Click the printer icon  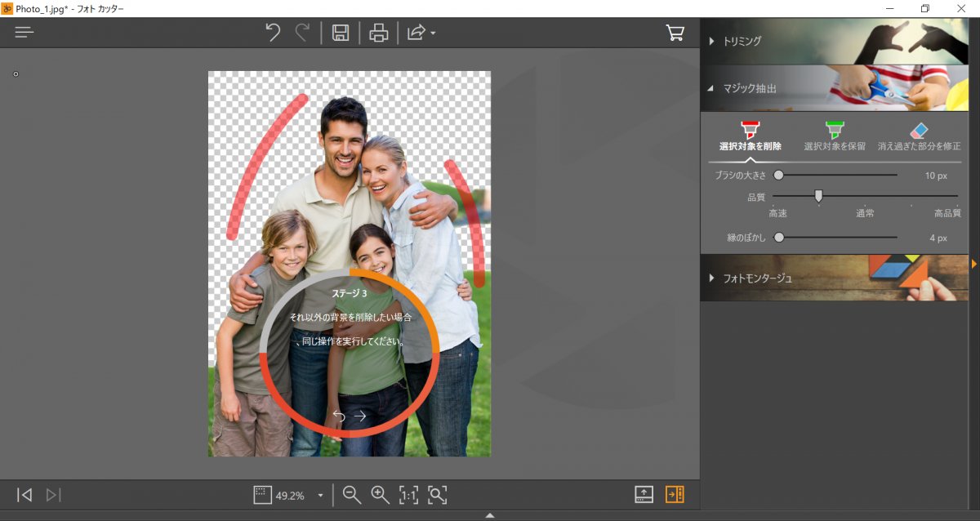(x=378, y=33)
